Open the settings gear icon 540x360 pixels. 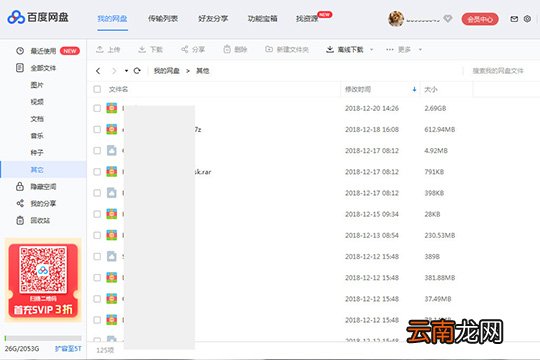click(x=527, y=19)
